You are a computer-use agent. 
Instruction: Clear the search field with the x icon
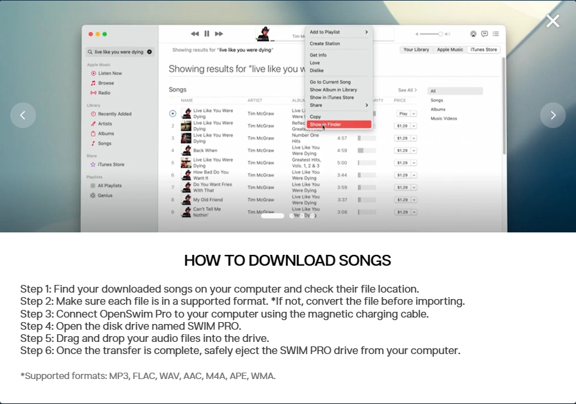tap(150, 52)
